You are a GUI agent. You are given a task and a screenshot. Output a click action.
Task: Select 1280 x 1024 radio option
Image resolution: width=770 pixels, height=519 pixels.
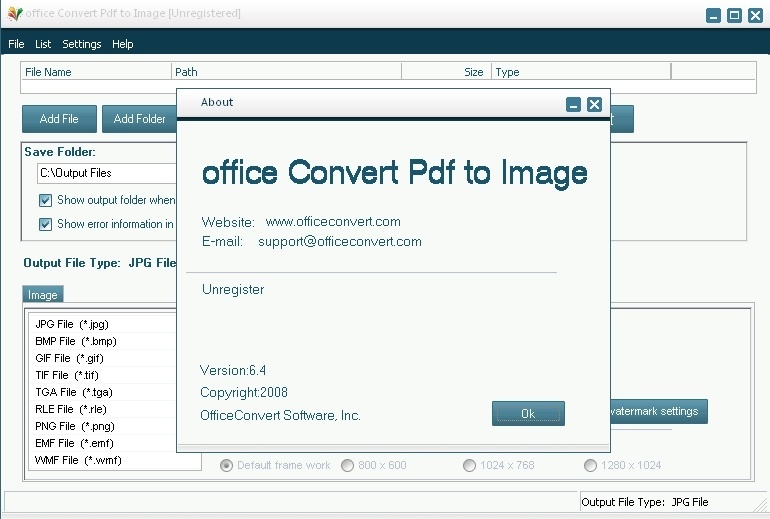tap(590, 465)
